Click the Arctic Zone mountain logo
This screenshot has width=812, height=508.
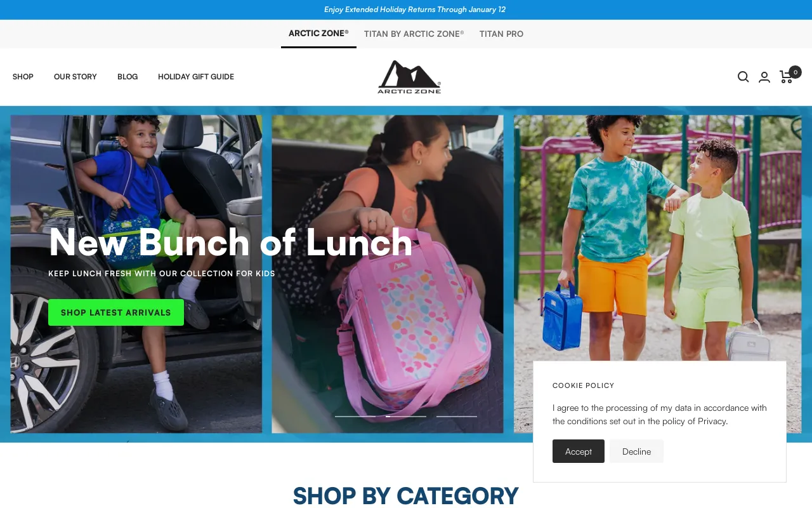pos(409,77)
